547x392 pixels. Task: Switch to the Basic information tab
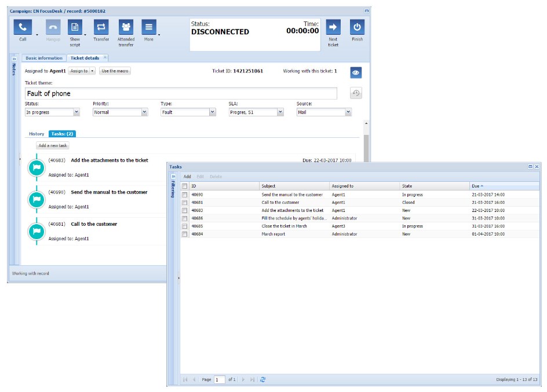44,58
